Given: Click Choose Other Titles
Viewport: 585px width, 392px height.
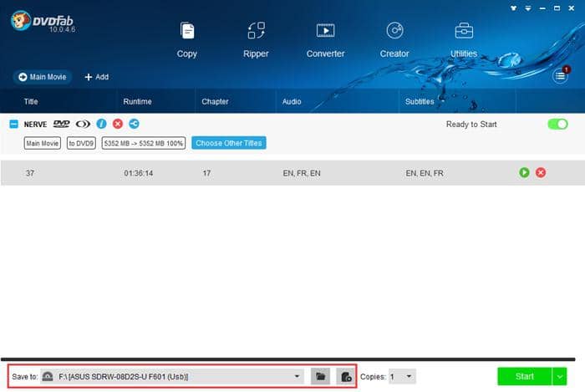Looking at the screenshot, I should click(229, 143).
